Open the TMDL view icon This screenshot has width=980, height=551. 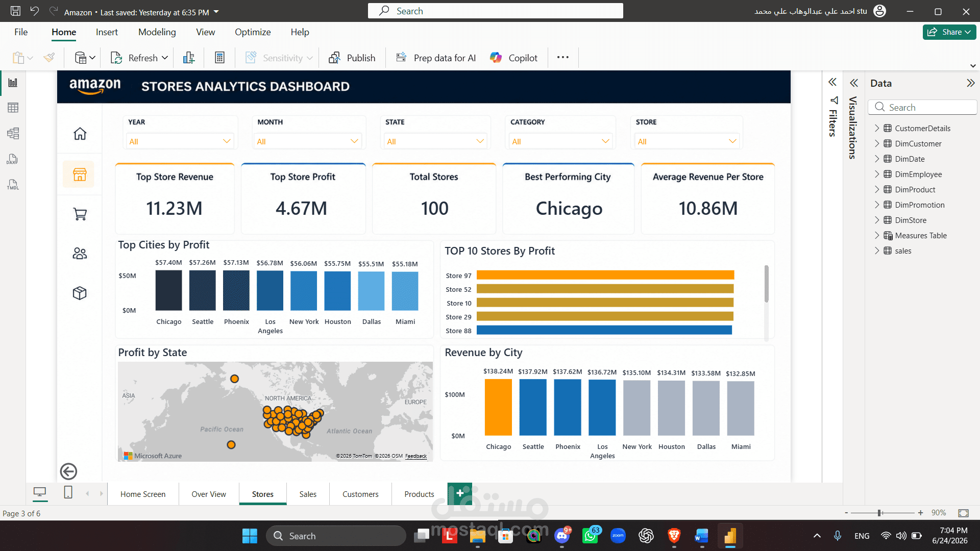click(13, 185)
